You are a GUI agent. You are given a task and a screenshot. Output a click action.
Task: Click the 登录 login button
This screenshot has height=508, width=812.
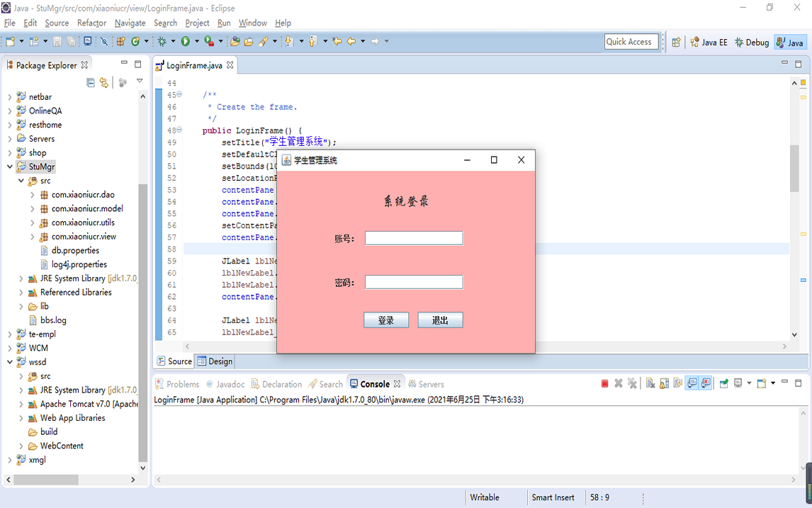[385, 320]
